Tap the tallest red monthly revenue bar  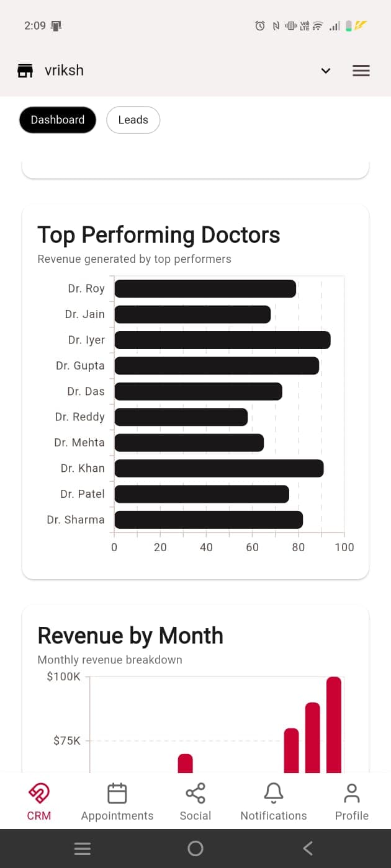click(334, 724)
